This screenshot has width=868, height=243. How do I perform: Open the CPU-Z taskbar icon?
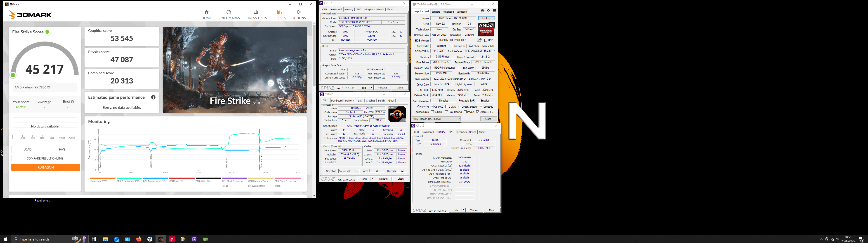194,239
